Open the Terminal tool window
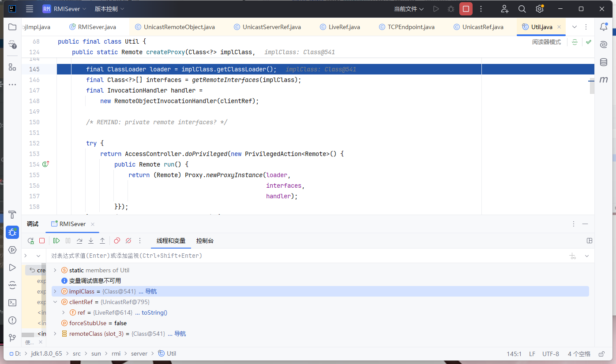 click(x=12, y=303)
